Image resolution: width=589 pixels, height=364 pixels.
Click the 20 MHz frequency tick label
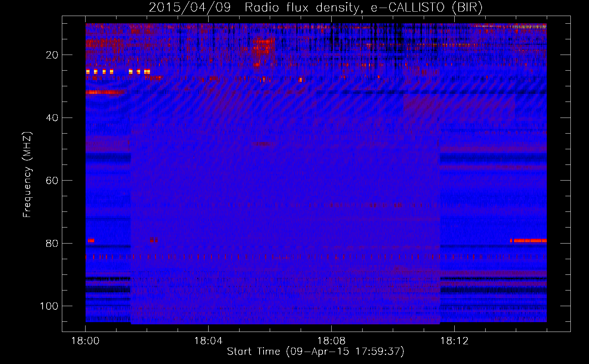coord(52,55)
